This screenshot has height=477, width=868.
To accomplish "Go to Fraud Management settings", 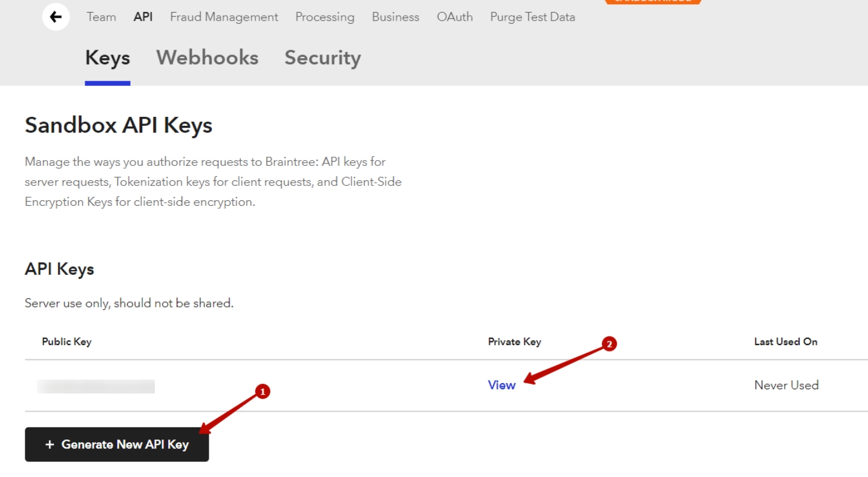I will pyautogui.click(x=224, y=17).
